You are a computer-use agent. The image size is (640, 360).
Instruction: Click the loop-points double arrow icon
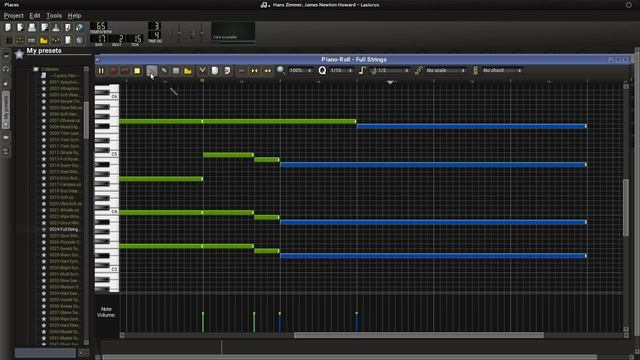tap(267, 71)
